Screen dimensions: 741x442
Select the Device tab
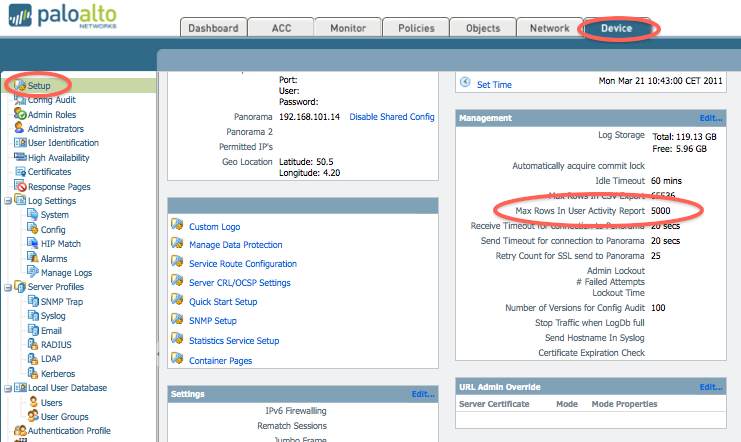[x=617, y=28]
